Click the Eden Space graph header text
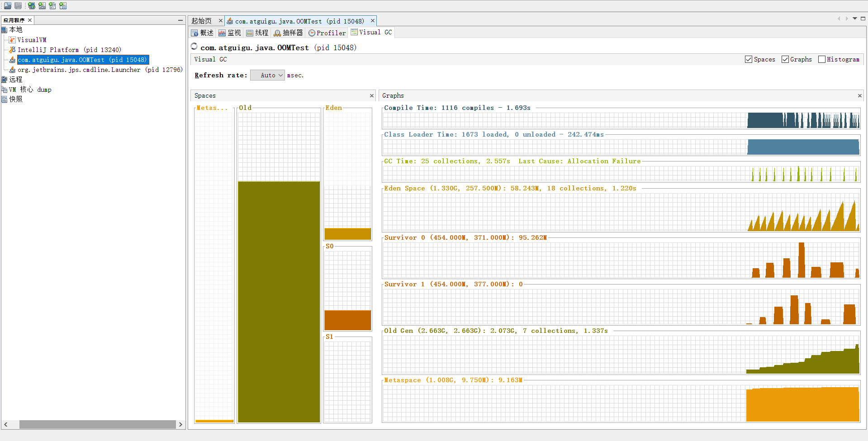The height and width of the screenshot is (441, 868). [510, 189]
